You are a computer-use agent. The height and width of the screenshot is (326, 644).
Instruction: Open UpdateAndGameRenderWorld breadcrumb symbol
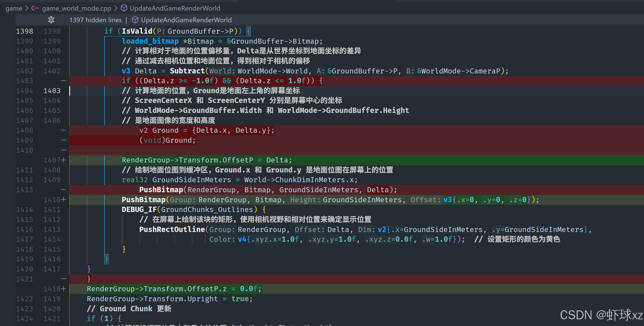pyautogui.click(x=175, y=8)
